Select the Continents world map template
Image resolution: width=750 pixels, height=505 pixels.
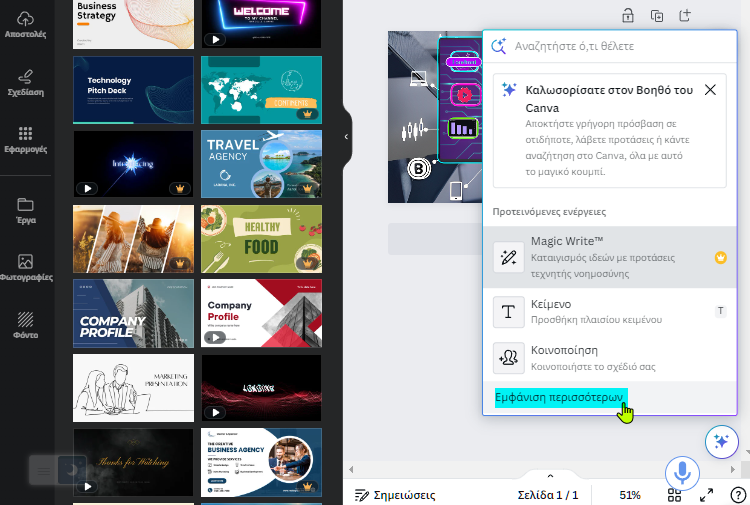tap(261, 90)
